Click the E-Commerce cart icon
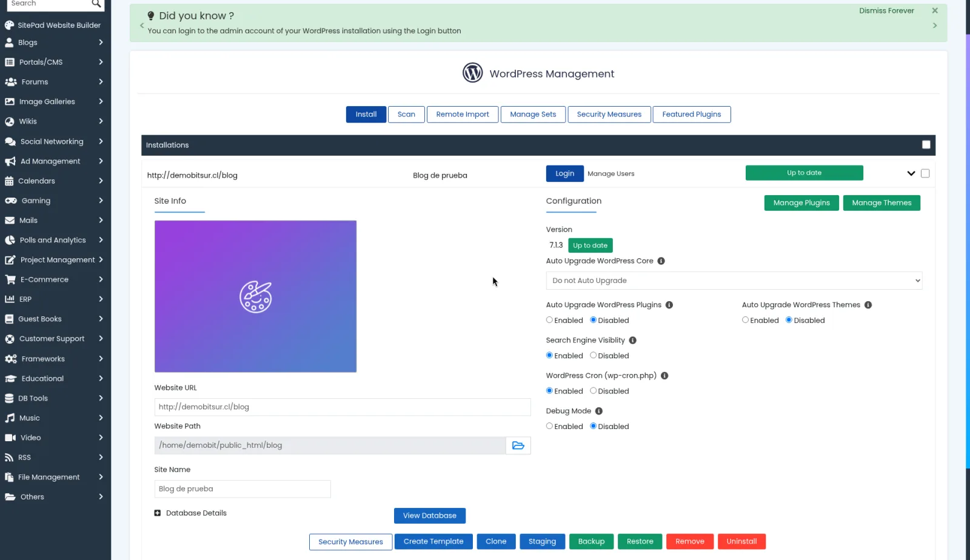970x560 pixels. pos(10,279)
